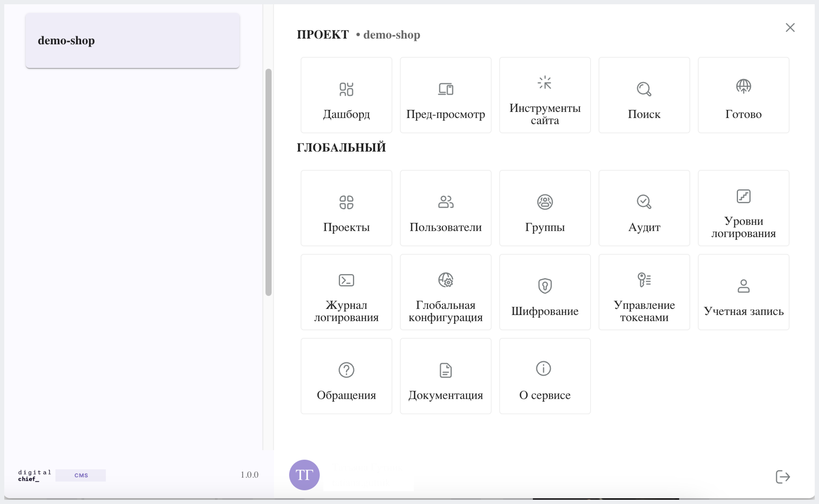Open the Журнал логирования tile
This screenshot has width=819, height=504.
point(346,292)
